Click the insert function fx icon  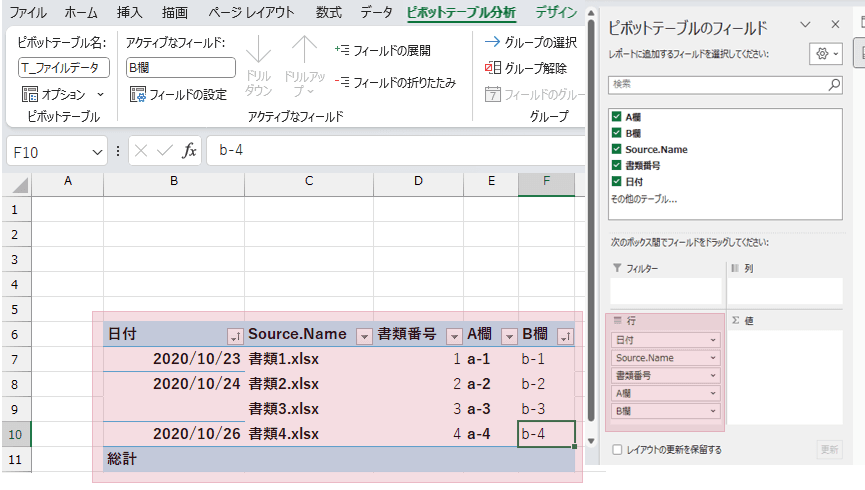click(x=189, y=151)
